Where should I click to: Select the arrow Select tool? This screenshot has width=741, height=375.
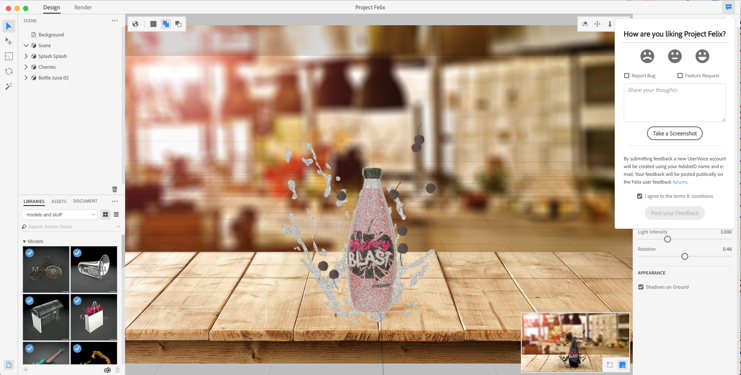click(x=9, y=26)
